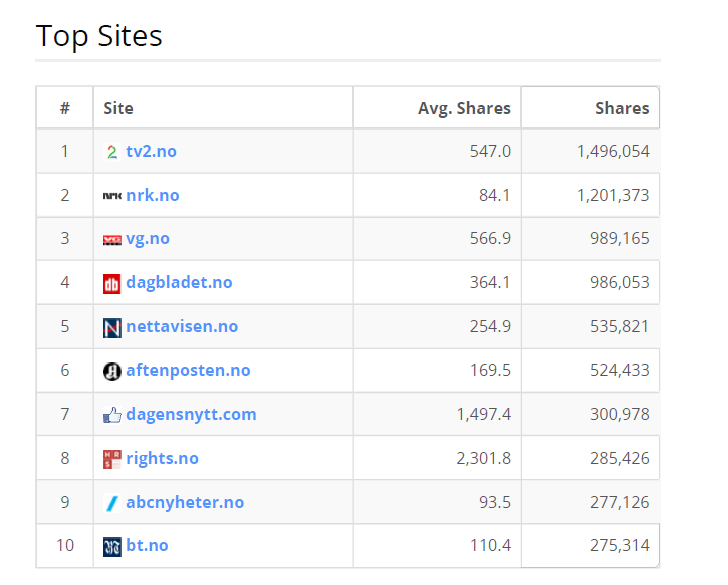Visit the dagbladet.no link
728x585 pixels.
click(x=179, y=283)
